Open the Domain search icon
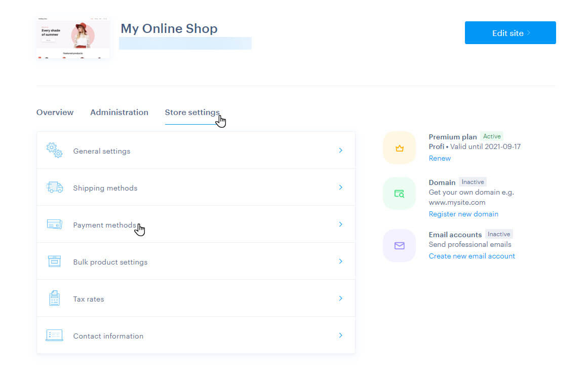Viewport: 588px width, 372px height. tap(399, 193)
